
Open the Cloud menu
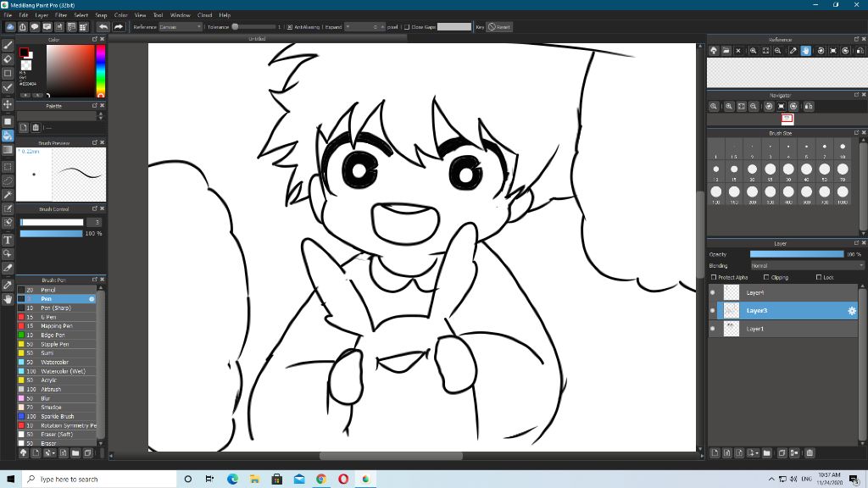[205, 15]
